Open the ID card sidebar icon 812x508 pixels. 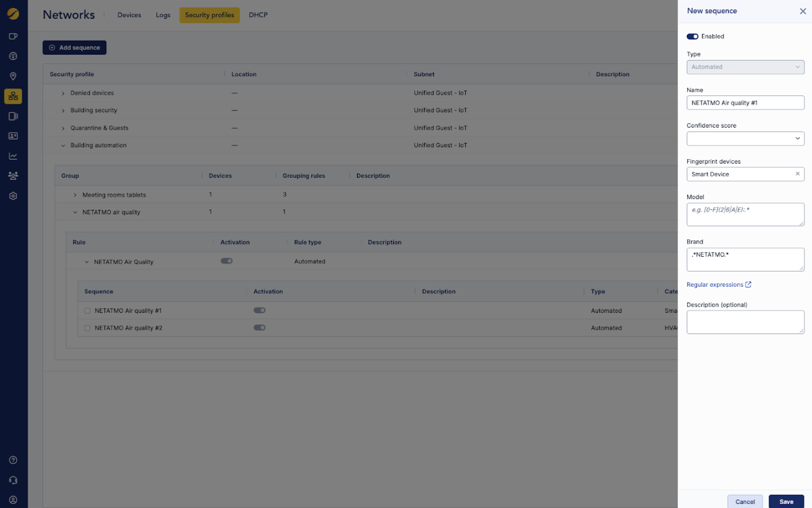coord(13,136)
